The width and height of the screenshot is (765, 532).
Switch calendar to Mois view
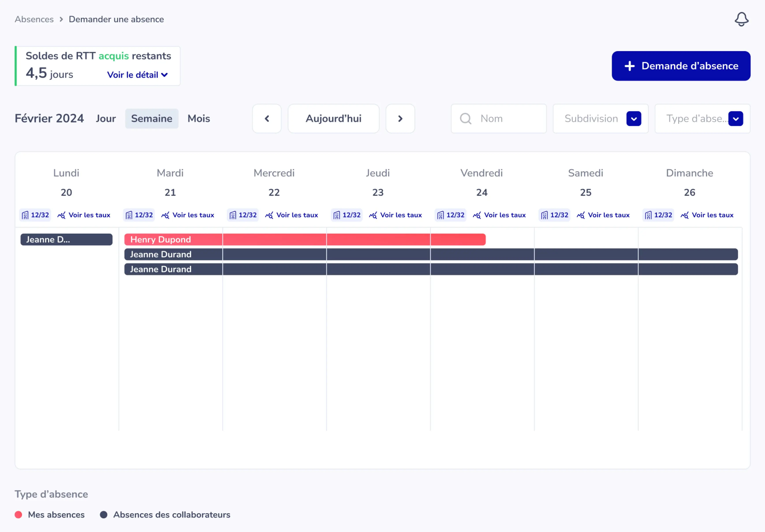click(199, 119)
